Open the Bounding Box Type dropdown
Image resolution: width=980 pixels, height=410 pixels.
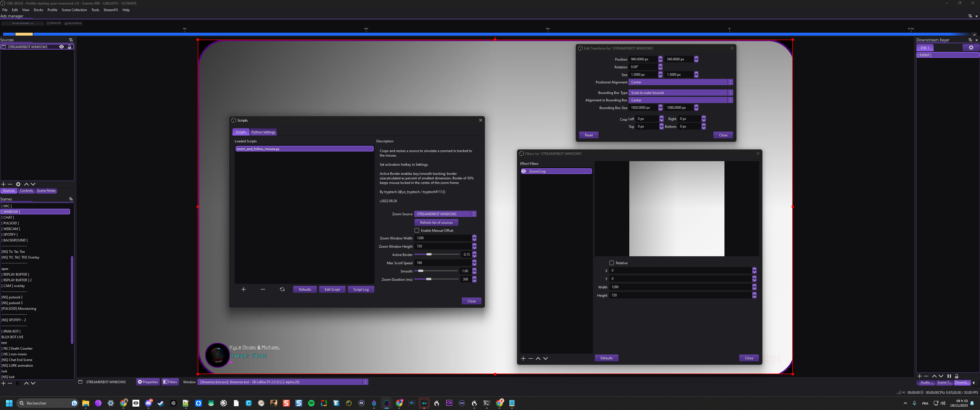(730, 93)
